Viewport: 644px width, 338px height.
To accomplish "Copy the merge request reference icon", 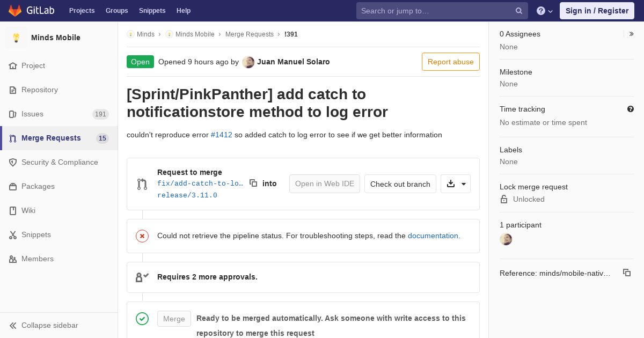I will point(626,273).
